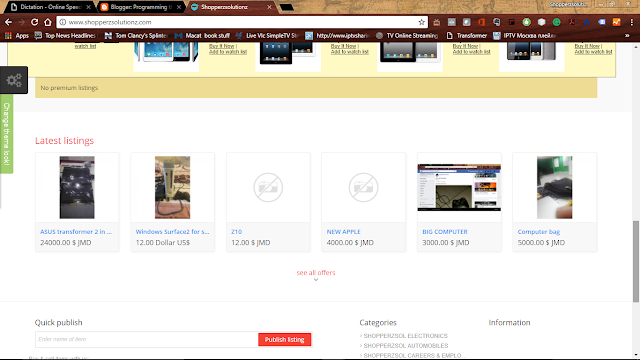Viewport: 640px width, 360px height.
Task: Click the address bar URL field
Action: [x=241, y=22]
